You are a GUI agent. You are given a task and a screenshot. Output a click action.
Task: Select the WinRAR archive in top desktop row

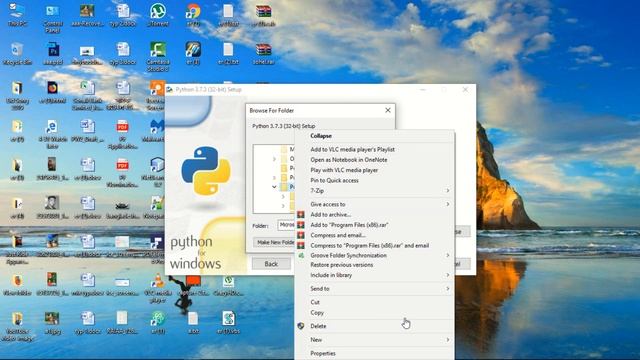(263, 15)
